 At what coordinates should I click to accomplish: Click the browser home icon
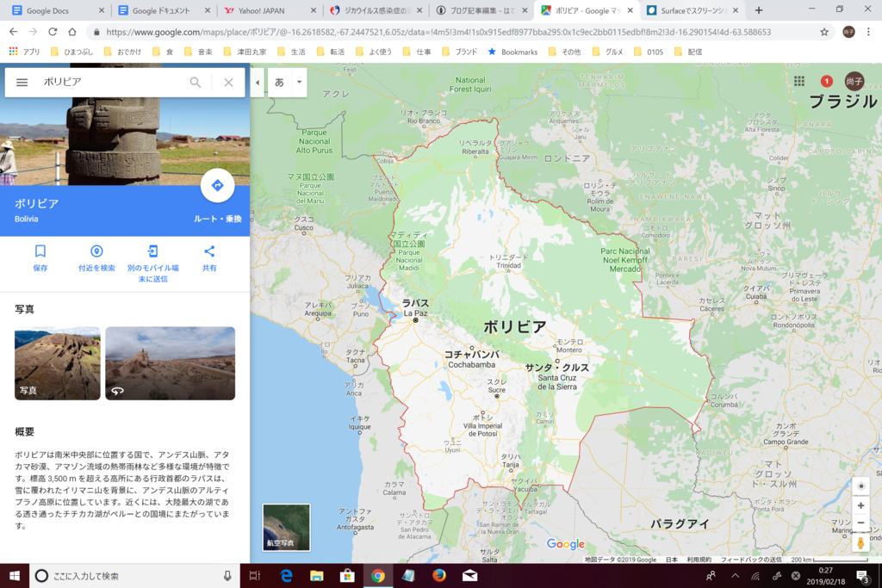pyautogui.click(x=72, y=32)
